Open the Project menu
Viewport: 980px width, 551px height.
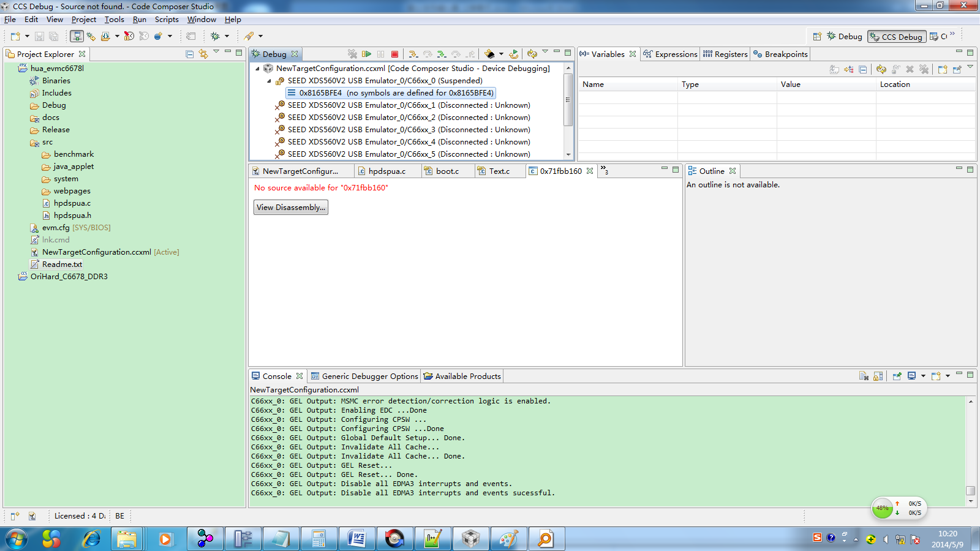point(84,20)
